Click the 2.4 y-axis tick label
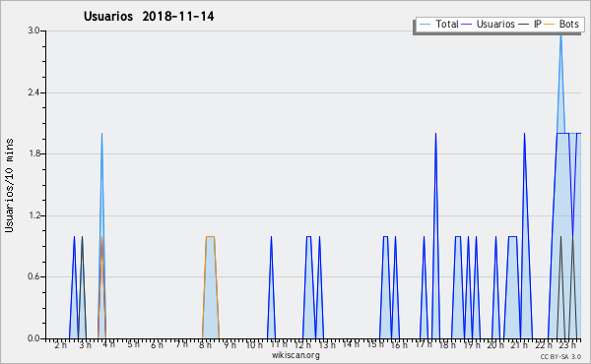This screenshot has height=364, width=591. click(34, 92)
